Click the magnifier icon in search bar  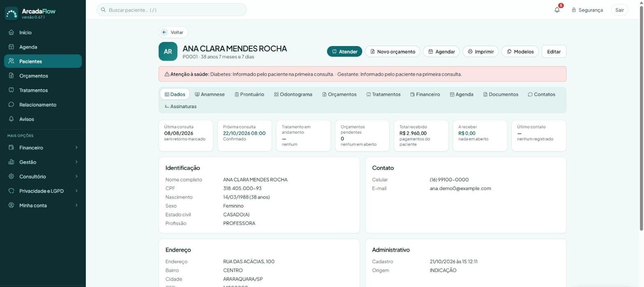click(x=103, y=10)
